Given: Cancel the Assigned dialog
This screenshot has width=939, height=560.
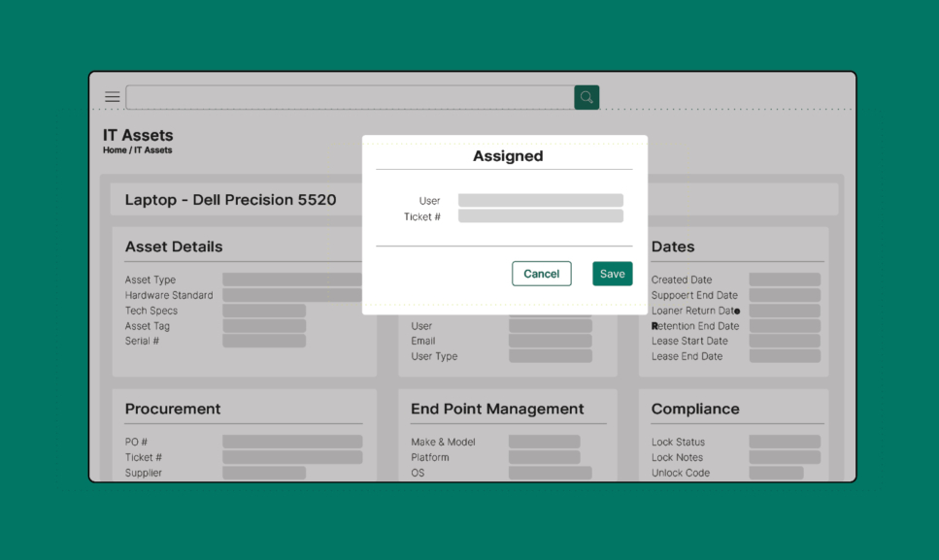Looking at the screenshot, I should tap(541, 274).
